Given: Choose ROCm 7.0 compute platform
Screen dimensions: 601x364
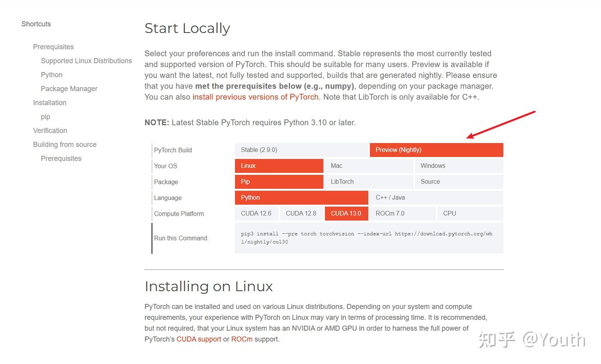Looking at the screenshot, I should coord(402,213).
